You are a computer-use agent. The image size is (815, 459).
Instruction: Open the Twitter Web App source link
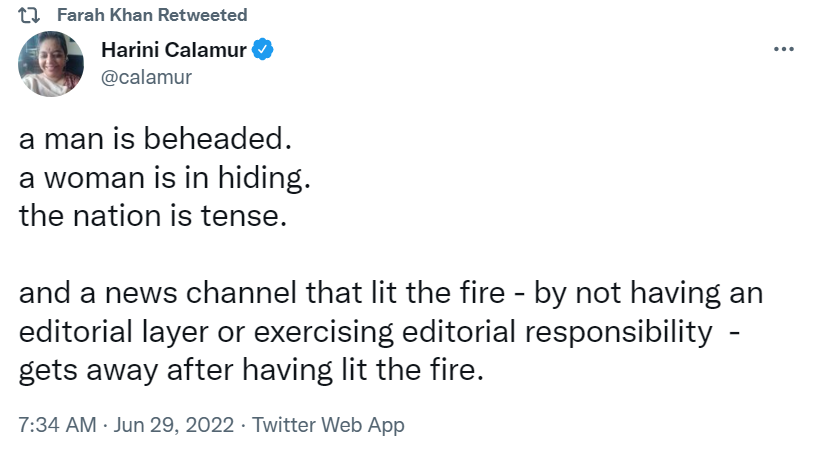328,424
